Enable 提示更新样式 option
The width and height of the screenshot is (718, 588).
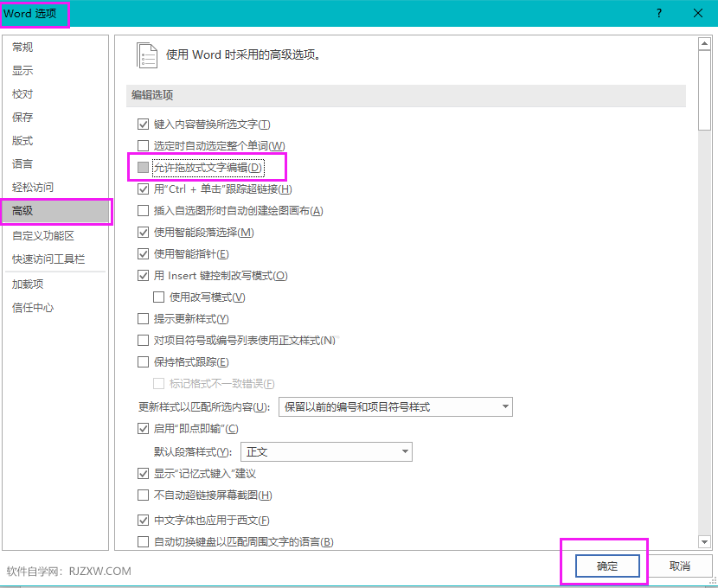point(143,319)
